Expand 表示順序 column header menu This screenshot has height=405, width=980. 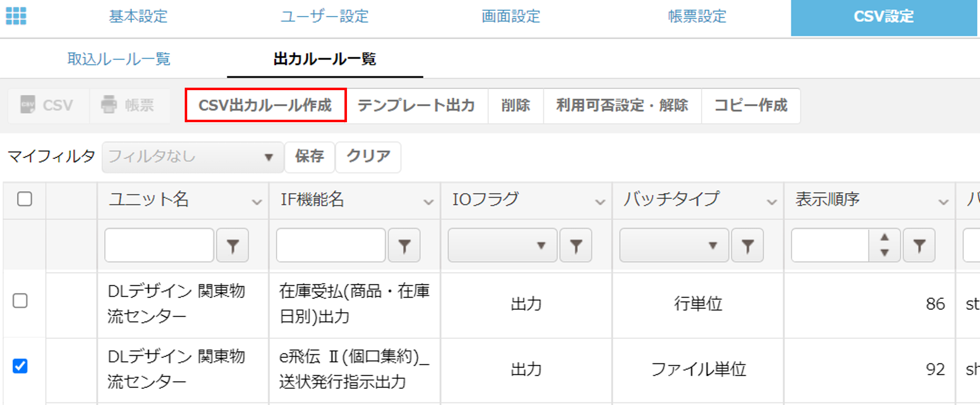tap(943, 202)
